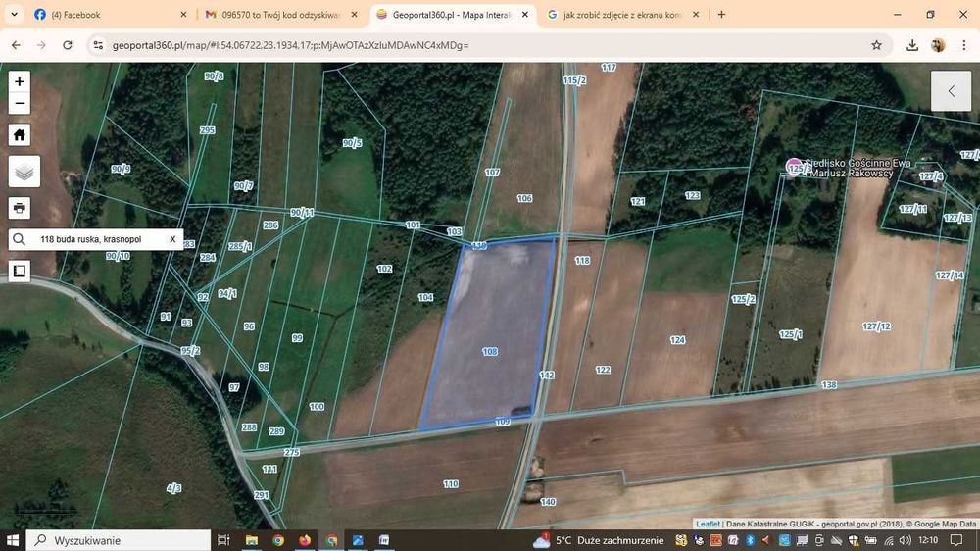Open the Chrome profile avatar
980x551 pixels.
pyautogui.click(x=938, y=45)
